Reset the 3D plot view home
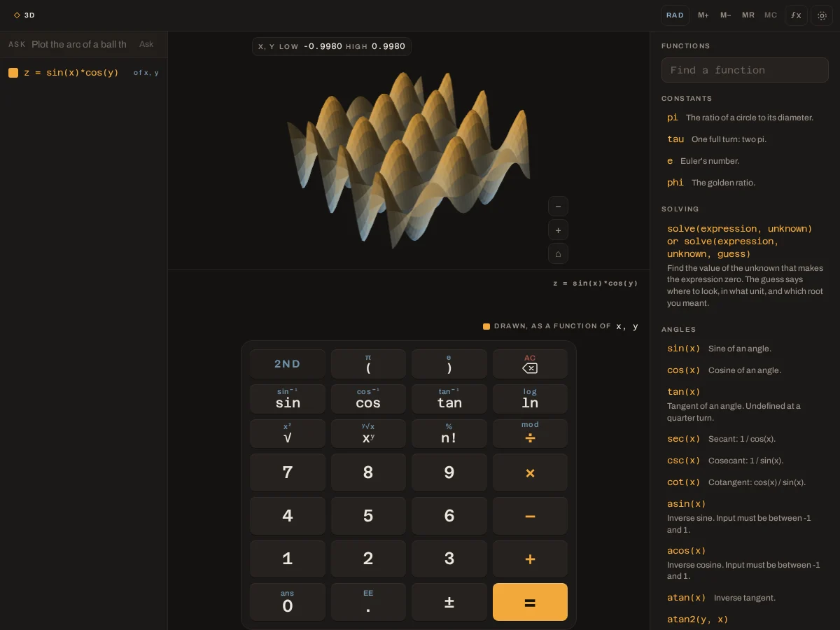 point(558,253)
